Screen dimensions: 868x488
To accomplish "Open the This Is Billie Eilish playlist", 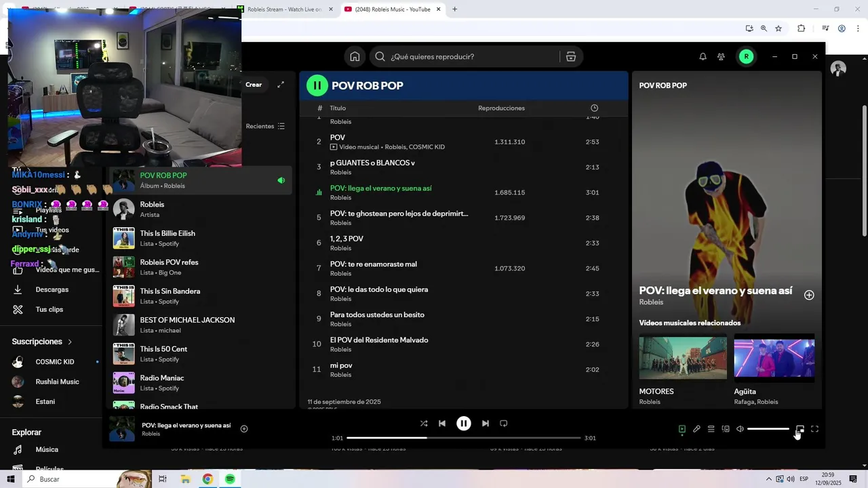I will click(x=199, y=239).
